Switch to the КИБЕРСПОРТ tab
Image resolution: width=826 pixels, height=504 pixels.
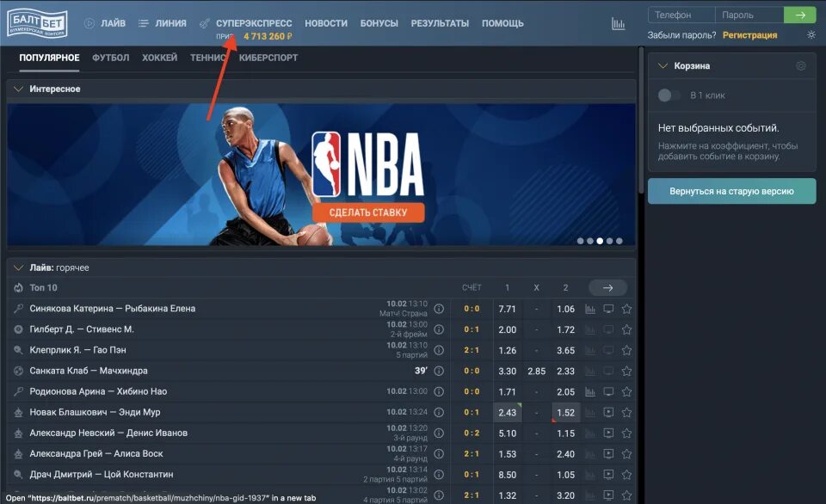click(x=268, y=58)
